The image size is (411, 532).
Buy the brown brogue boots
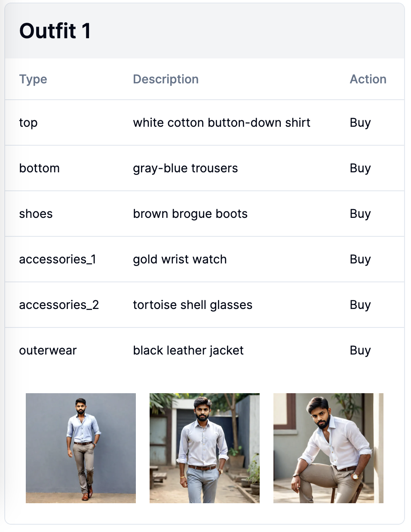360,214
